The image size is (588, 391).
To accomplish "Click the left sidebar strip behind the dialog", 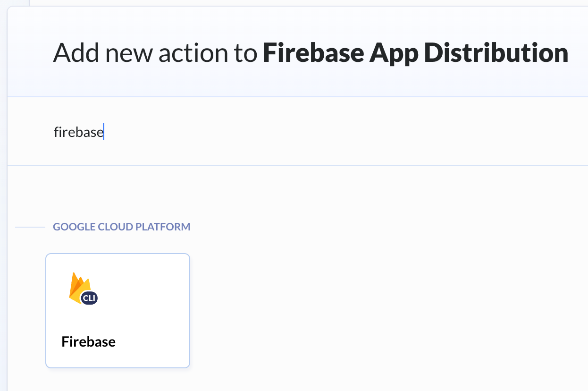I will [3, 189].
